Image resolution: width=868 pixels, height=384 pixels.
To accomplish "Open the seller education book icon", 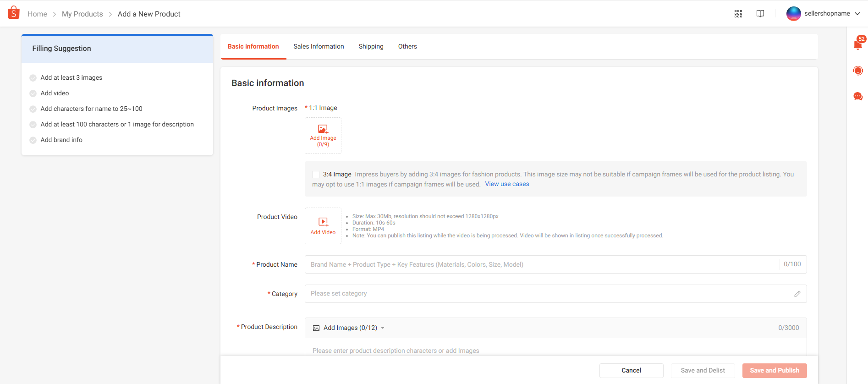I will coord(760,14).
